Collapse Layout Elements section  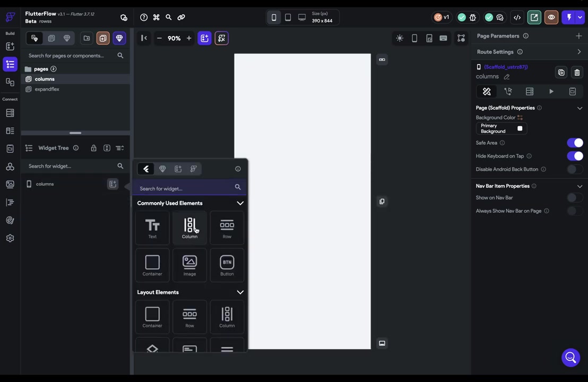click(240, 292)
